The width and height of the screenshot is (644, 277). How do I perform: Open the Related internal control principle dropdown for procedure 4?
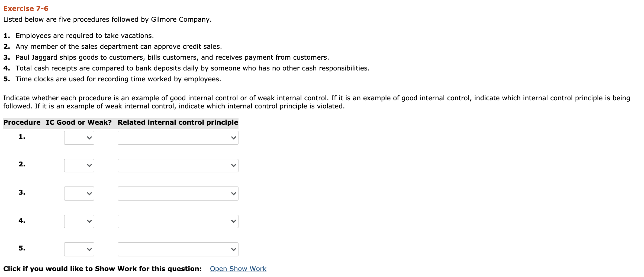coord(178,221)
